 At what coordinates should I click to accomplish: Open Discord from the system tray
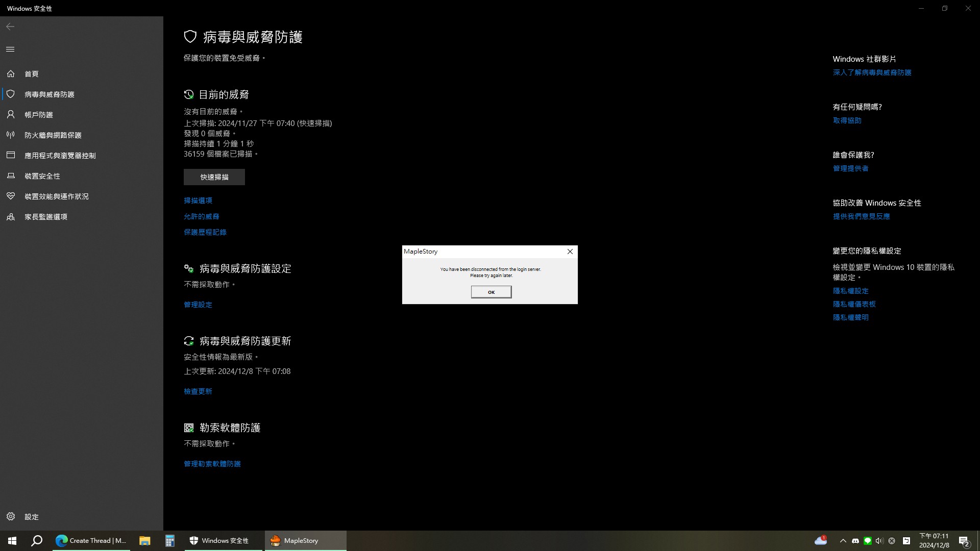(x=855, y=541)
